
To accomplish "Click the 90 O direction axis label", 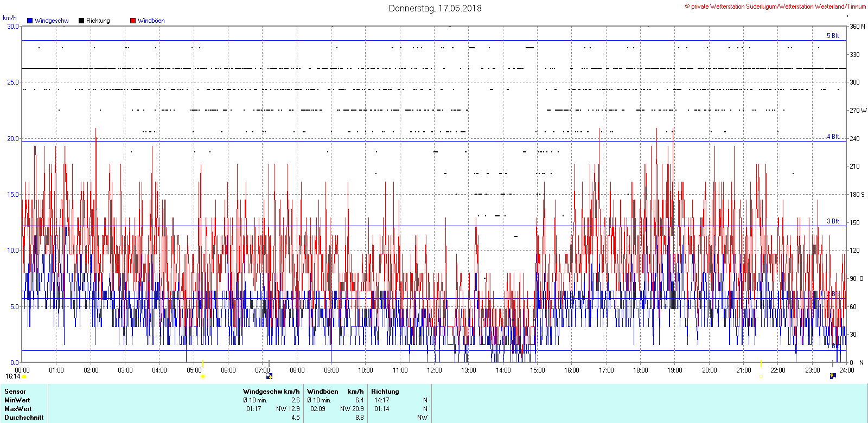I will [857, 279].
